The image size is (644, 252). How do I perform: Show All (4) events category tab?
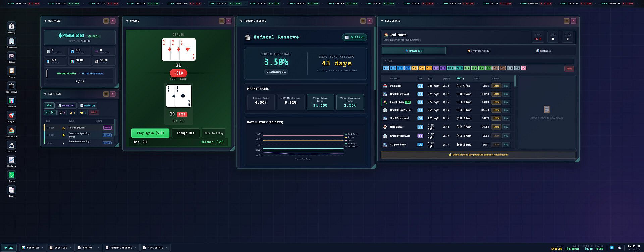pyautogui.click(x=49, y=106)
